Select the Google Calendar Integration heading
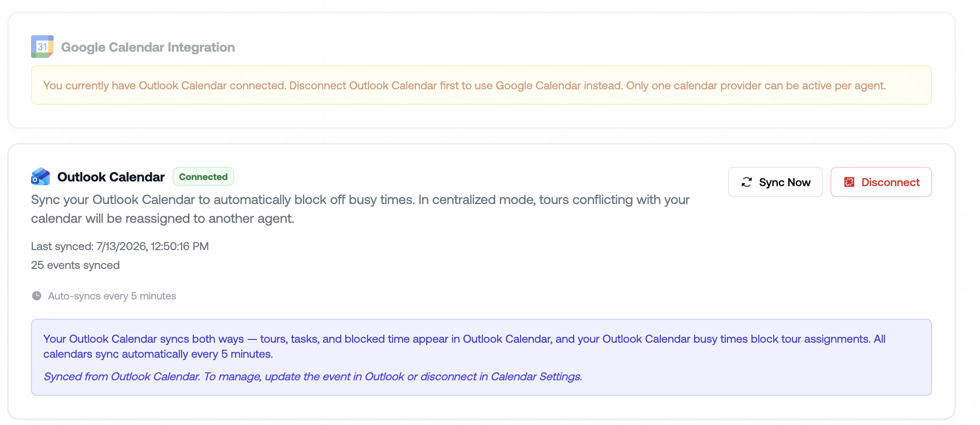The image size is (980, 425). coord(148,47)
